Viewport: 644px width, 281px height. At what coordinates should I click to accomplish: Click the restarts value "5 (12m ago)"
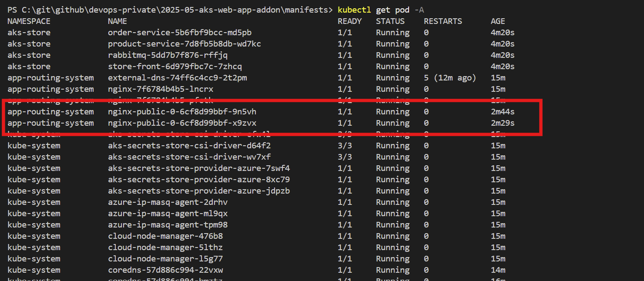[450, 78]
